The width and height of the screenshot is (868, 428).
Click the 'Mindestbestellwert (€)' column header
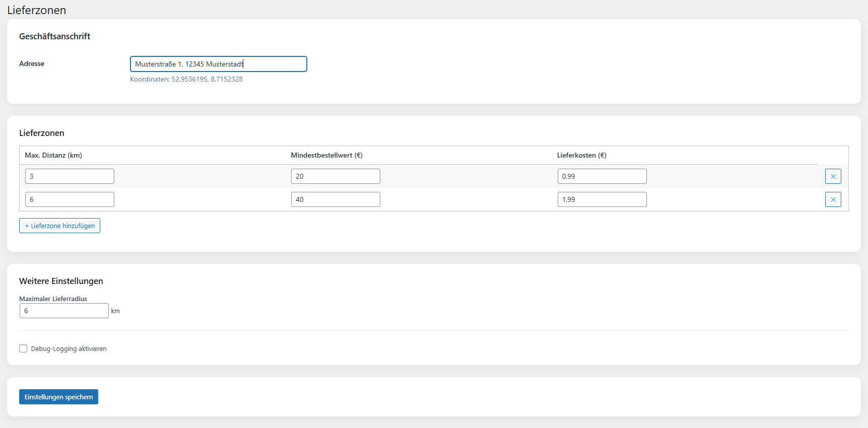pos(326,155)
